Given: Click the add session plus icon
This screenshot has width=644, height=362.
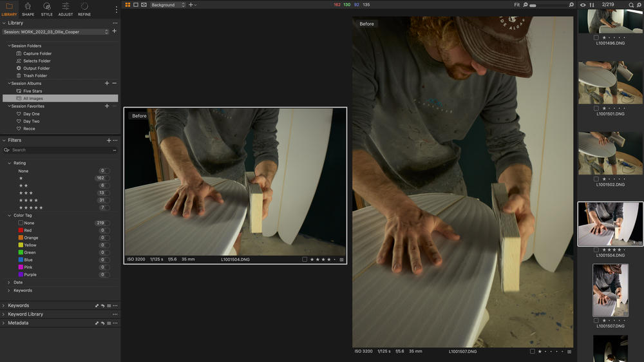Looking at the screenshot, I should point(114,31).
